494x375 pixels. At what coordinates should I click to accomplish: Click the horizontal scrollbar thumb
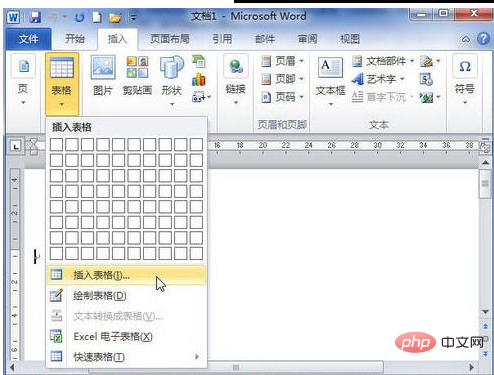236,367
